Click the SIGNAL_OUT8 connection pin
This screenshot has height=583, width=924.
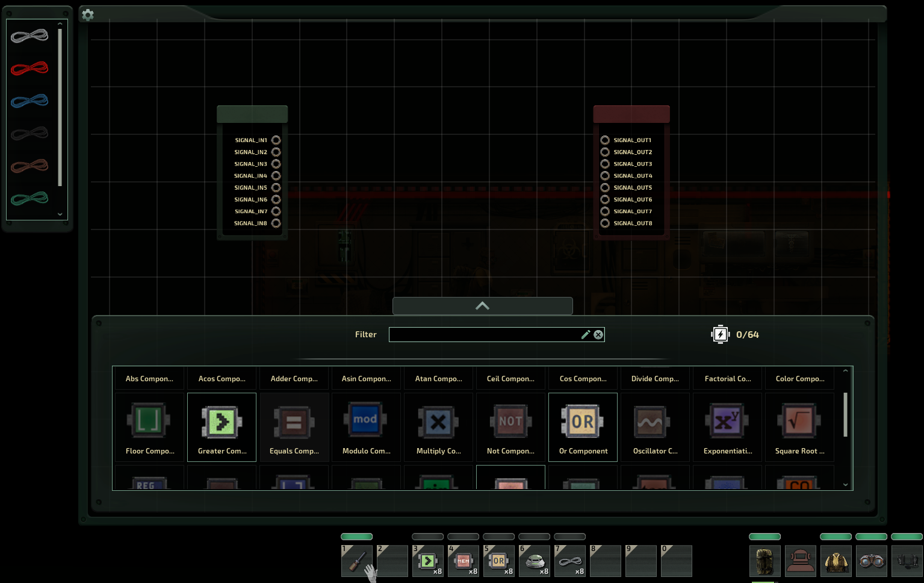(x=605, y=223)
